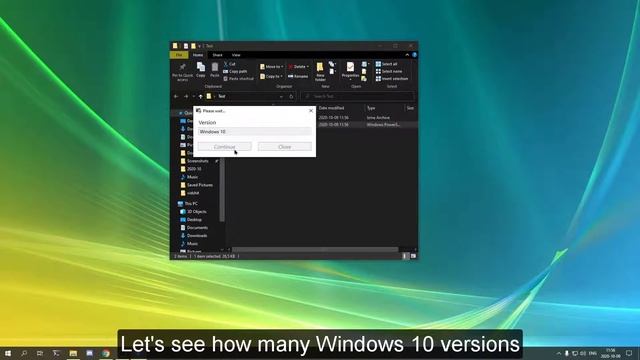The image size is (640, 360).
Task: Click the New folder icon
Action: tap(320, 71)
